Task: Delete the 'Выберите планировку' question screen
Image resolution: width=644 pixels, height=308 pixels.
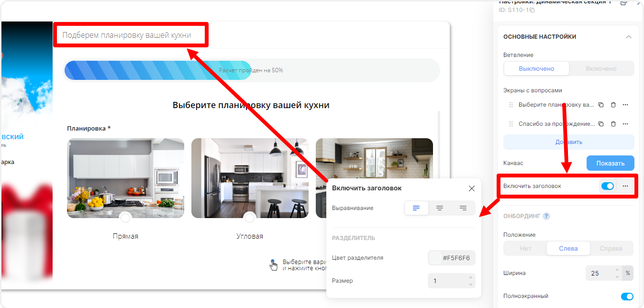Action: 613,105
